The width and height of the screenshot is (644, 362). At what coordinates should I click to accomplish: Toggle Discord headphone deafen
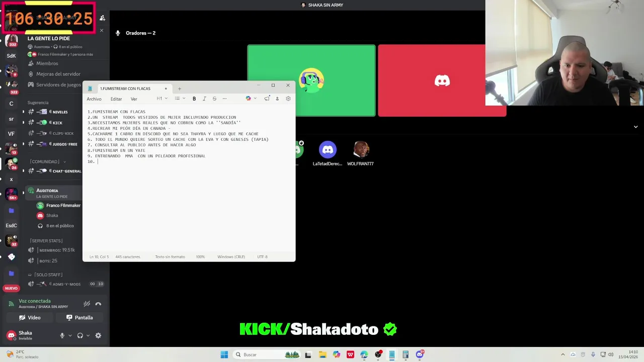click(80, 335)
